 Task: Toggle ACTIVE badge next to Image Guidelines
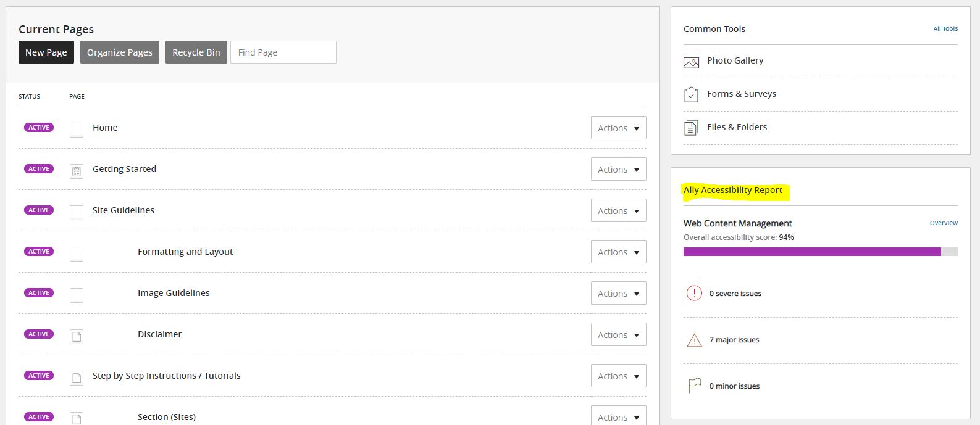click(x=39, y=293)
